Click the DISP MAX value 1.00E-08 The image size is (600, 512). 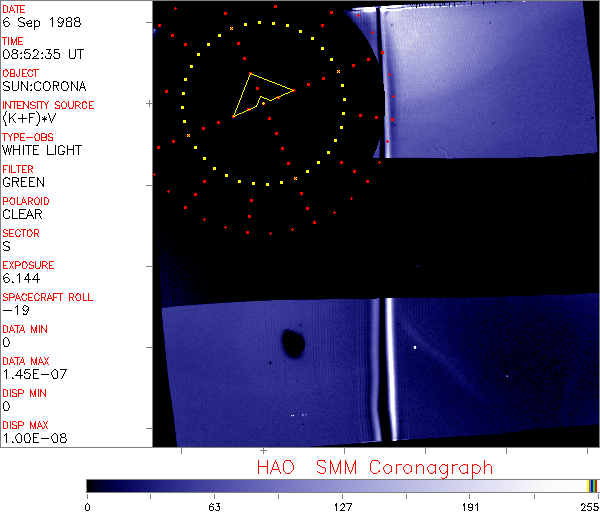point(28,438)
